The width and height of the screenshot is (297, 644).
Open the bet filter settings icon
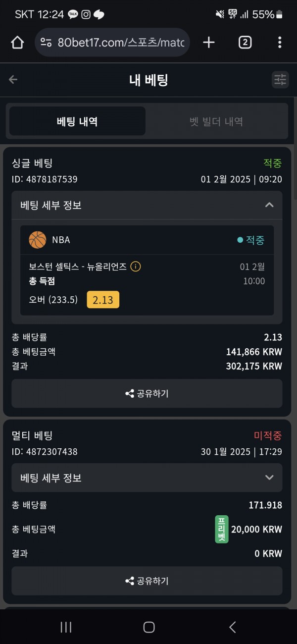280,80
